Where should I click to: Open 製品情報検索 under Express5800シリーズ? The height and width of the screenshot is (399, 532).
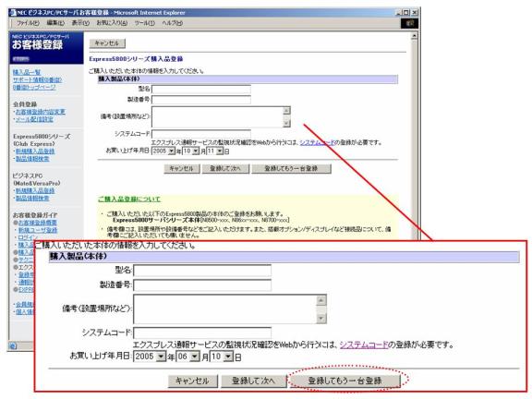pos(32,159)
